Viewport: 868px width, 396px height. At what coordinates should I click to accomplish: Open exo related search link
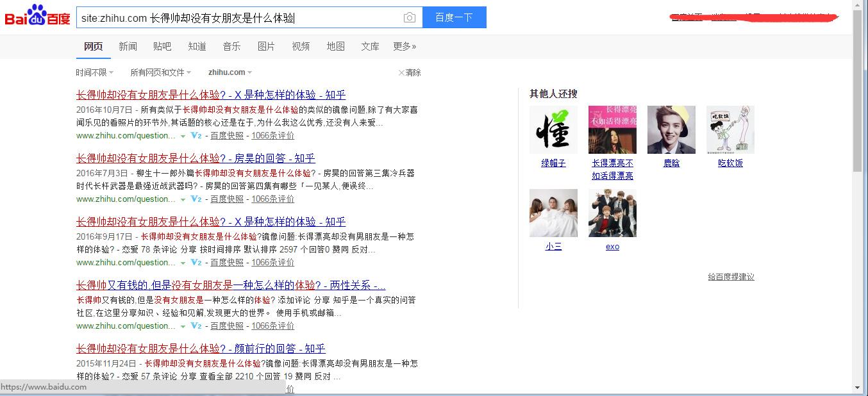(x=612, y=247)
